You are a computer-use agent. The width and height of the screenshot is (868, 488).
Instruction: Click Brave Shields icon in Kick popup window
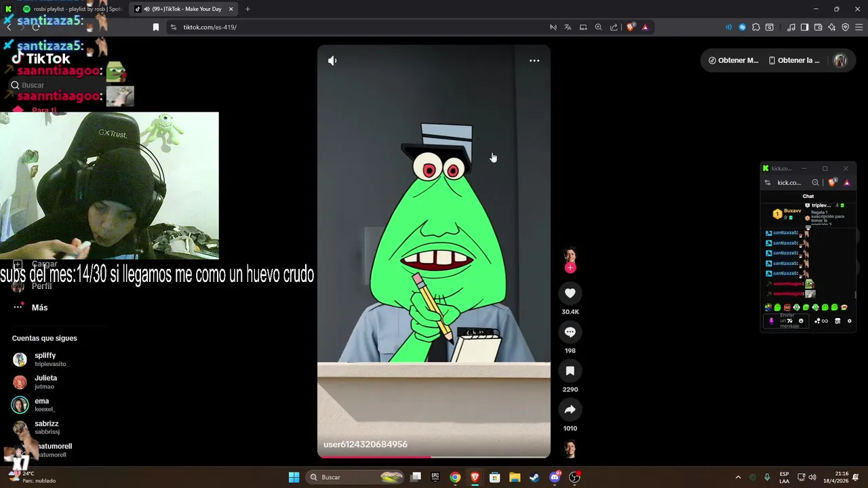click(x=833, y=182)
